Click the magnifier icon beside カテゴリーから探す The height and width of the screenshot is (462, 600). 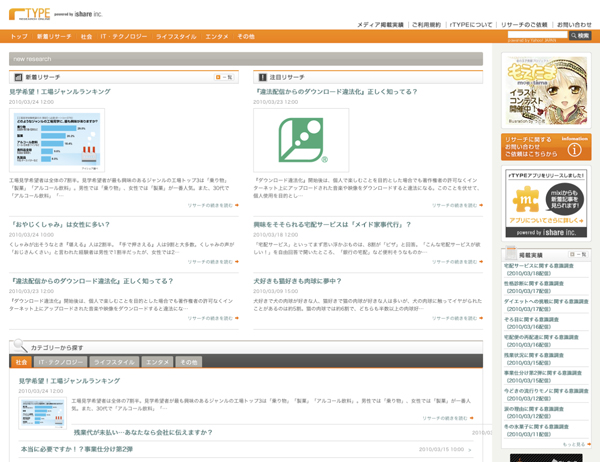click(x=20, y=346)
